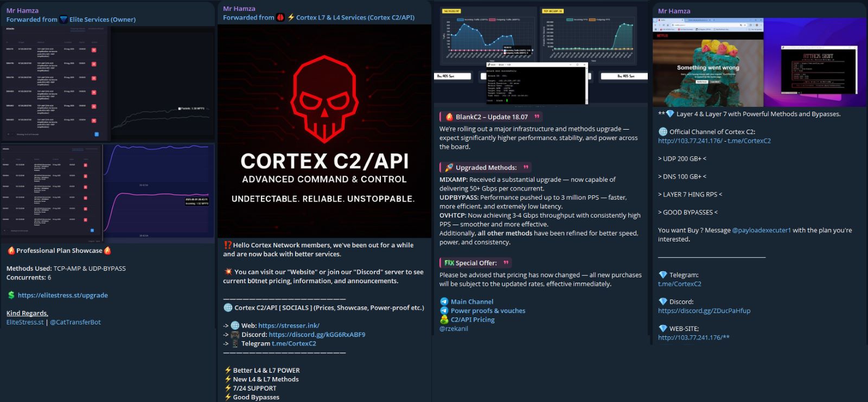
Task: Open the https://discord.gg/kGG6RxABF9 invite link
Action: tap(317, 335)
